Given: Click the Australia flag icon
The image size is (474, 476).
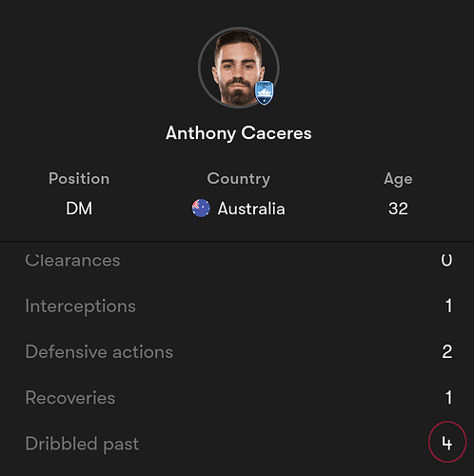Looking at the screenshot, I should pyautogui.click(x=201, y=208).
